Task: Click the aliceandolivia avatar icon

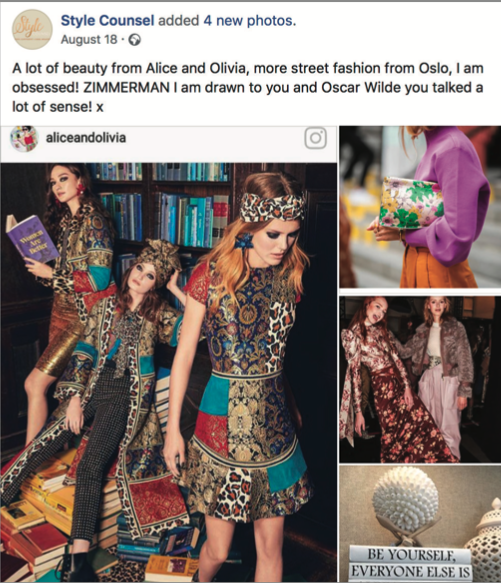Action: coord(24,138)
